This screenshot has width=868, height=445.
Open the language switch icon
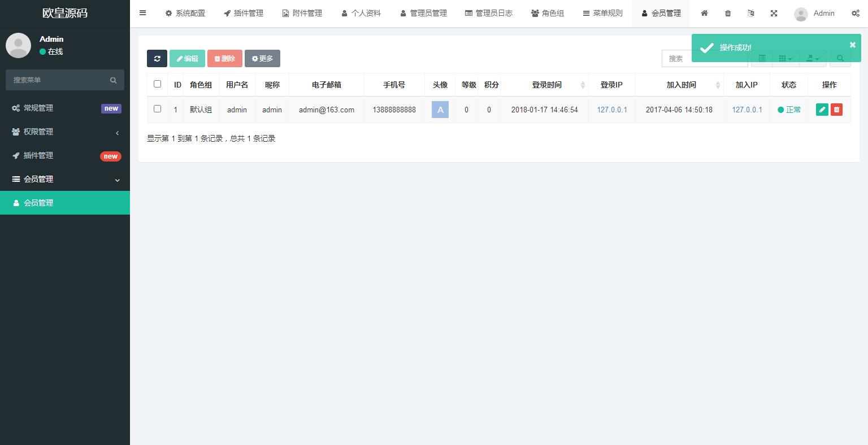click(x=750, y=13)
